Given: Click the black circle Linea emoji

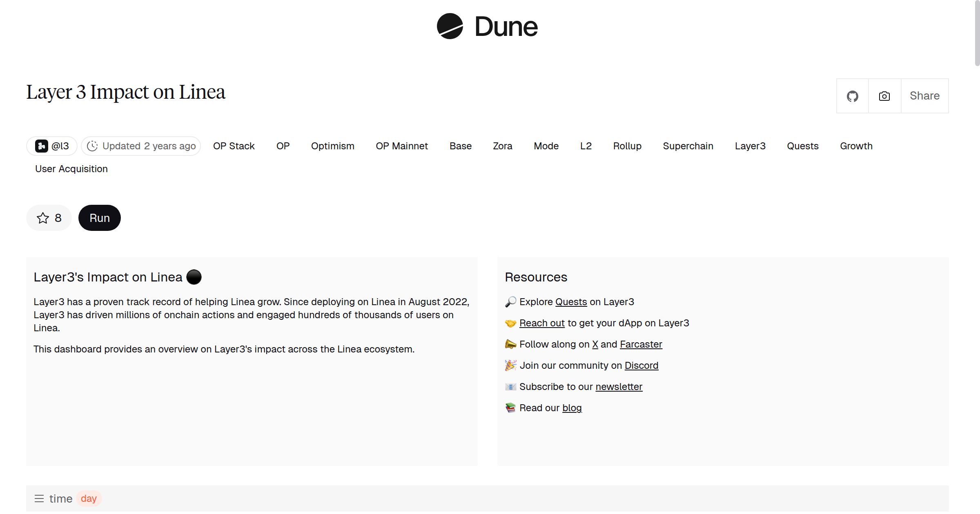Looking at the screenshot, I should coord(194,277).
